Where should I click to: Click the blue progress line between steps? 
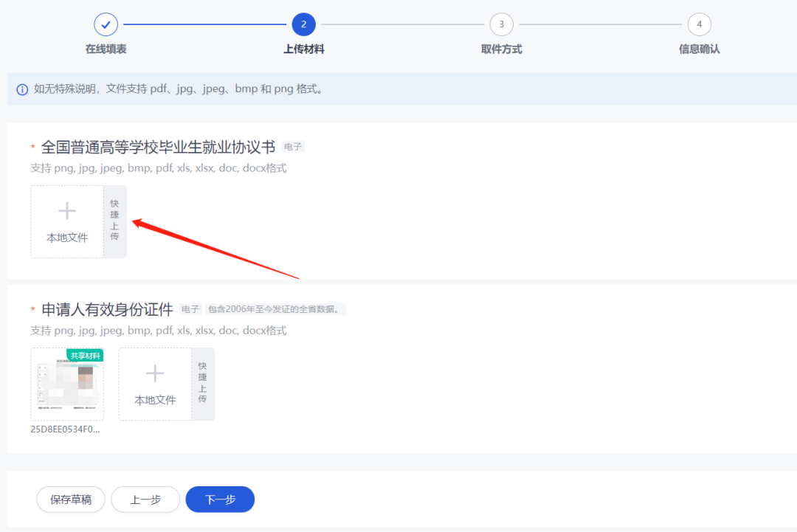pyautogui.click(x=204, y=24)
